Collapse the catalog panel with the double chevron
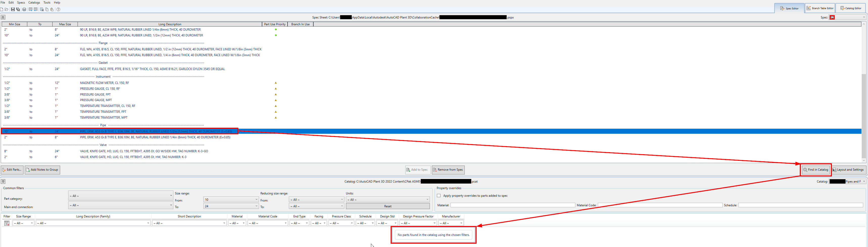The width and height of the screenshot is (868, 247). [3, 181]
